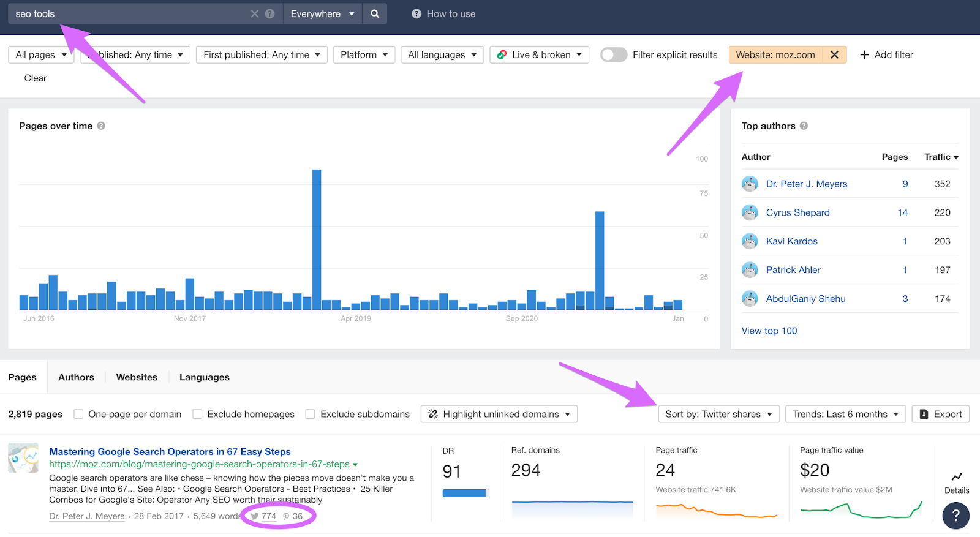Open the All languages dropdown
980x537 pixels.
pos(442,54)
